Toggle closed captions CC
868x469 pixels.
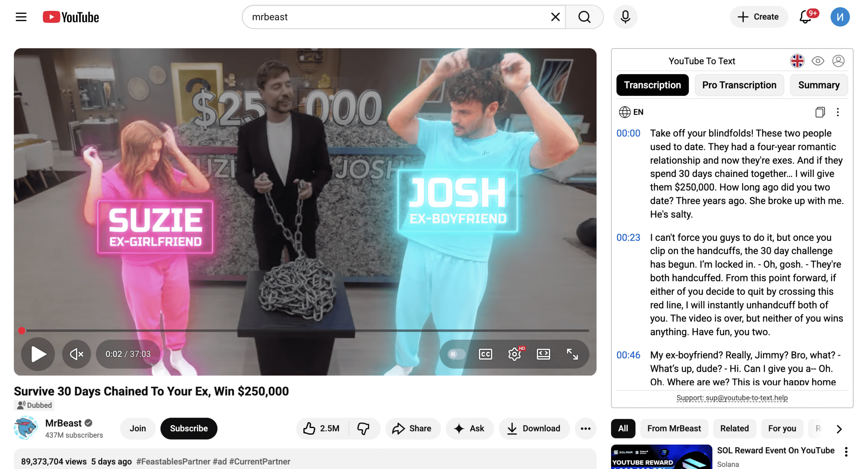[485, 354]
